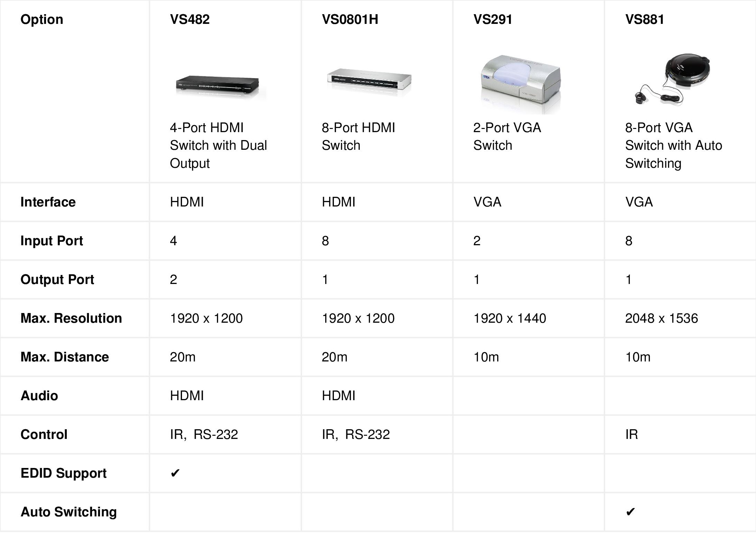Click the 2048 x 1536 resolution cell
Image resolution: width=756 pixels, height=533 pixels.
(x=662, y=318)
